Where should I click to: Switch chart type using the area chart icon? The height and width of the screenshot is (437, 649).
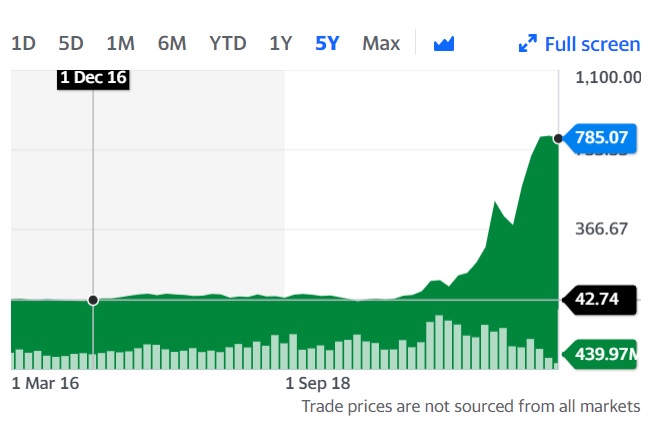click(x=443, y=43)
